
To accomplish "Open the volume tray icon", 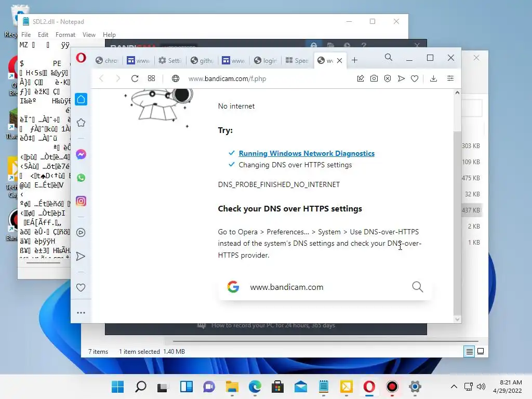I will click(x=481, y=387).
